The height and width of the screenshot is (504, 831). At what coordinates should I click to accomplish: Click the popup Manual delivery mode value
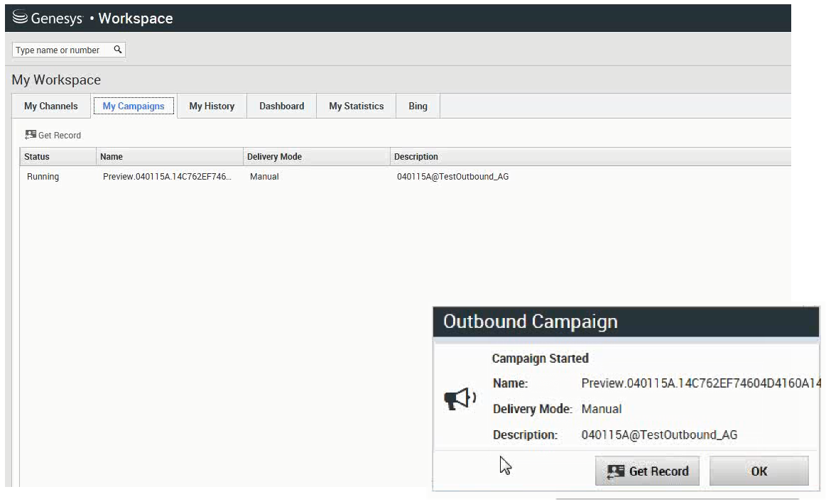click(x=602, y=409)
